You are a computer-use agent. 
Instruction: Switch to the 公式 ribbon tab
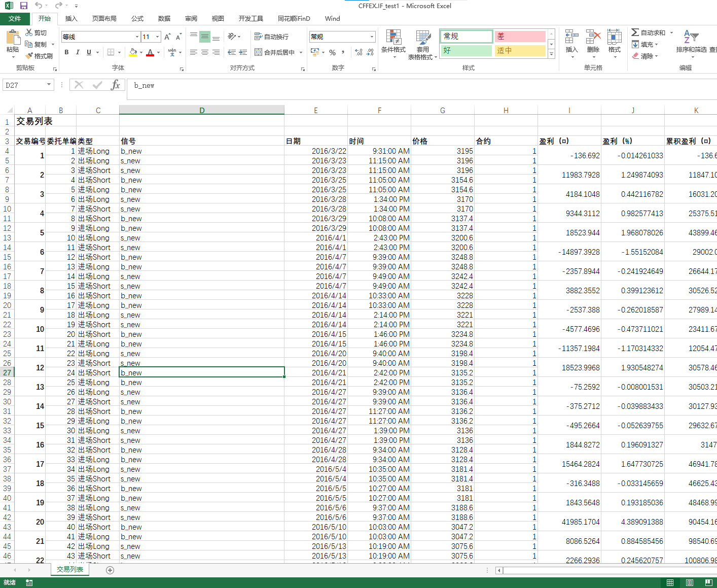click(137, 19)
